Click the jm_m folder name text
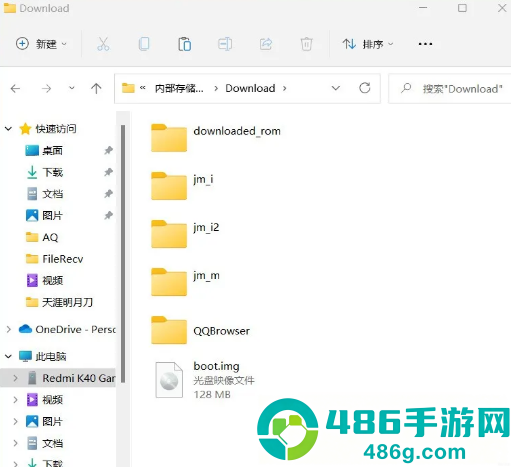Screen dimensions: 511x467 tap(206, 276)
